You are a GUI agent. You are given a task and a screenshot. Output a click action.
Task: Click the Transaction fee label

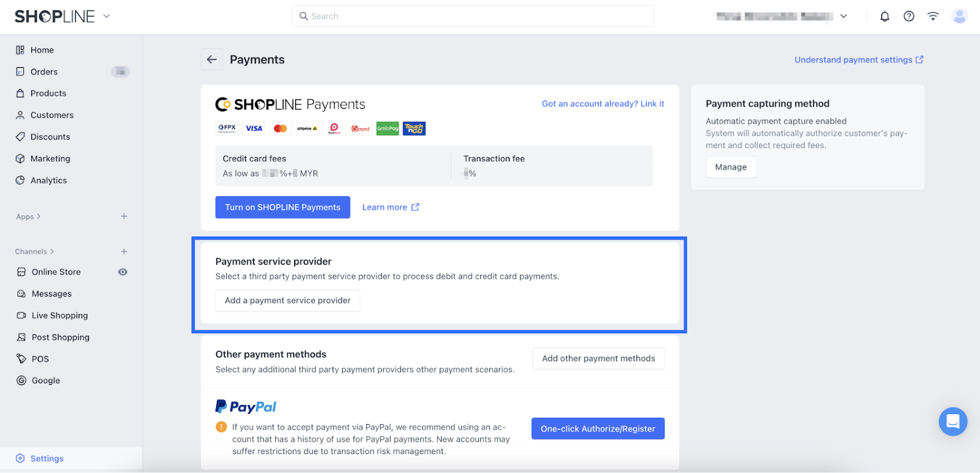point(494,159)
